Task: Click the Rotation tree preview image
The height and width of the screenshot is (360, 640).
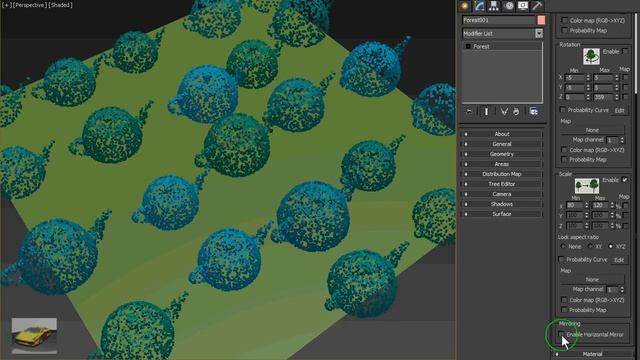Action: [x=591, y=56]
